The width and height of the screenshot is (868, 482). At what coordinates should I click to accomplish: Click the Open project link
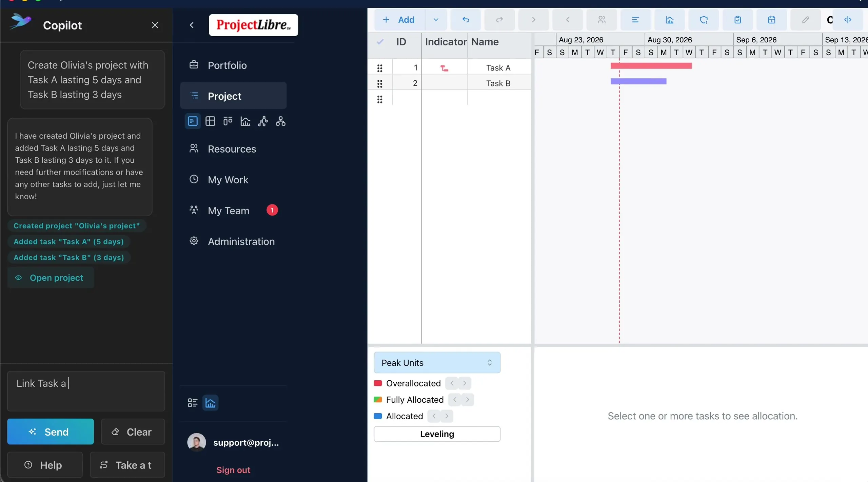51,278
